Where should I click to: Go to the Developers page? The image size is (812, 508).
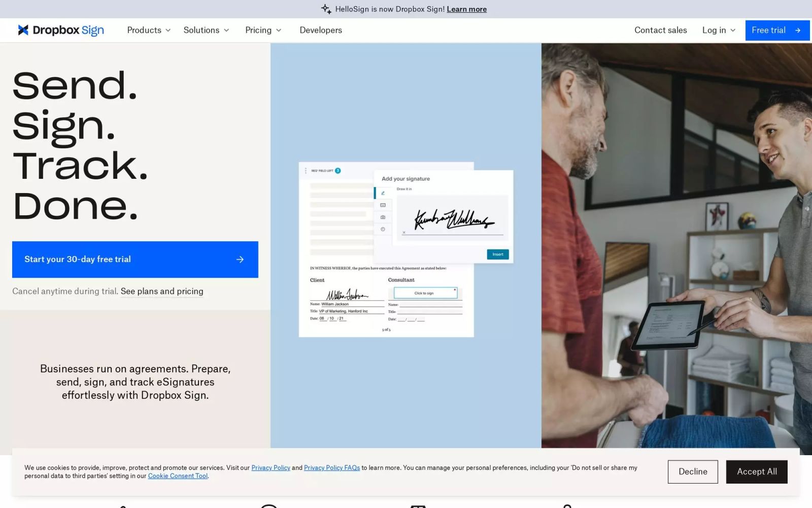click(321, 30)
